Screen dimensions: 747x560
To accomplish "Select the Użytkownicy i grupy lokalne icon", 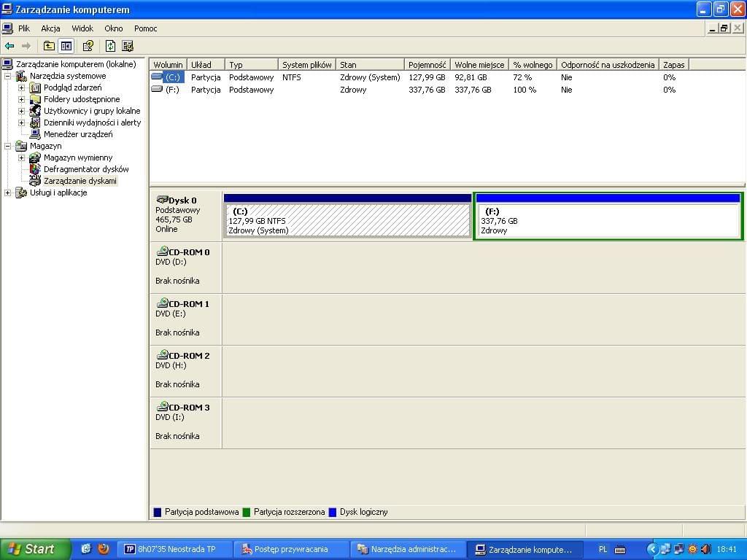I will [35, 111].
